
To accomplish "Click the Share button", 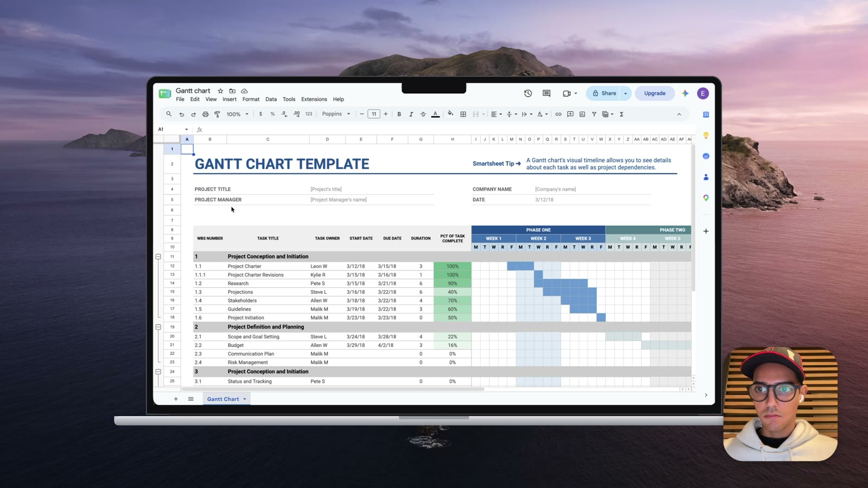I will coord(604,93).
